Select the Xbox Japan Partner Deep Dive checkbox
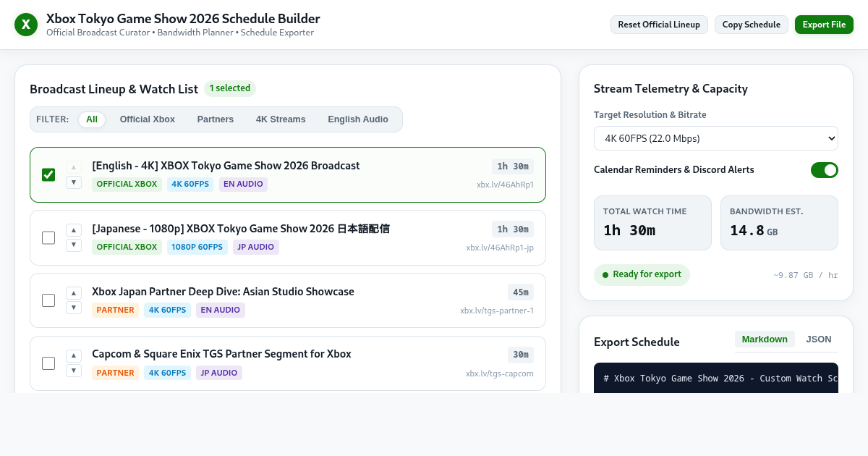This screenshot has width=868, height=456. point(48,300)
